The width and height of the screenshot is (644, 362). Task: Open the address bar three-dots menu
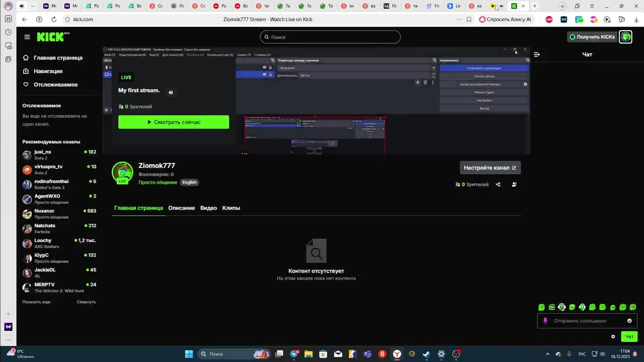click(459, 20)
